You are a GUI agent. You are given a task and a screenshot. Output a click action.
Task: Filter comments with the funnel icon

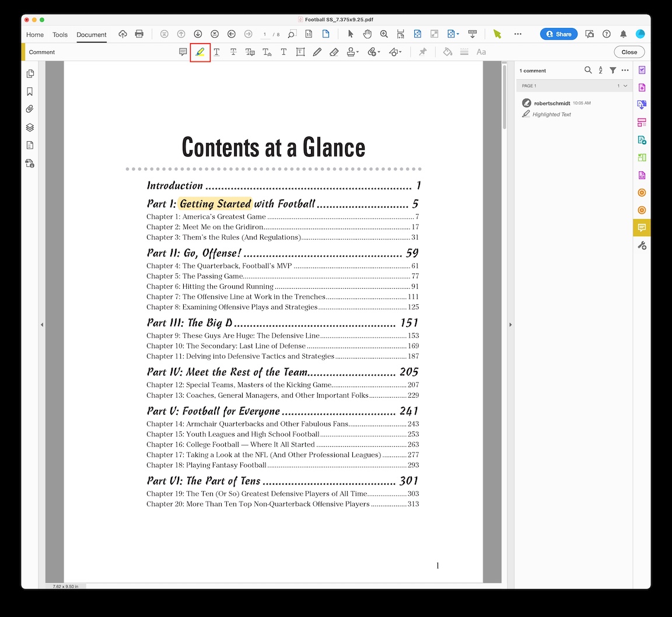click(x=613, y=70)
